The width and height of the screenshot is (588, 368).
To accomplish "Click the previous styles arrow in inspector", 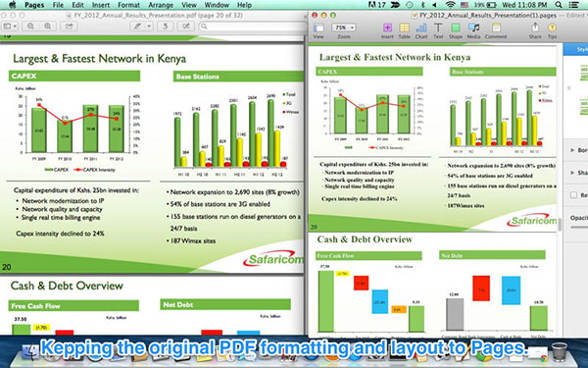I will pyautogui.click(x=568, y=88).
